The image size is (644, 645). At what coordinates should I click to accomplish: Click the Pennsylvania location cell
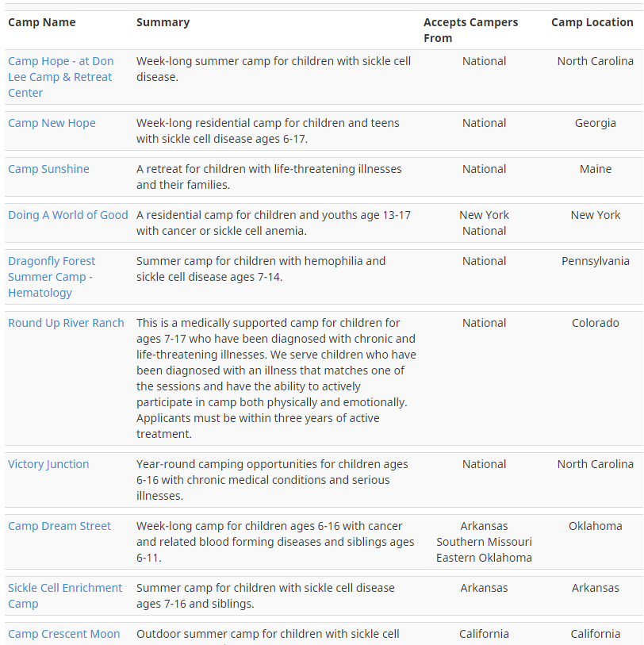point(595,261)
